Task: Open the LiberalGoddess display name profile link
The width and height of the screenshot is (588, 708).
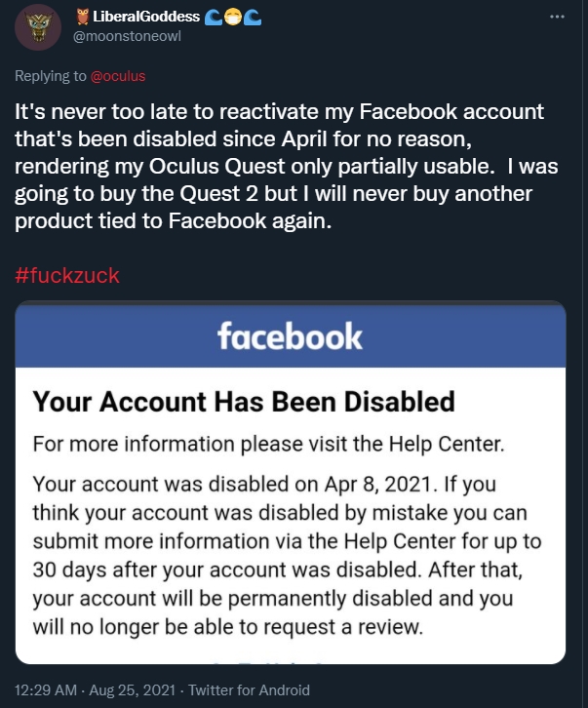Action: pyautogui.click(x=144, y=17)
